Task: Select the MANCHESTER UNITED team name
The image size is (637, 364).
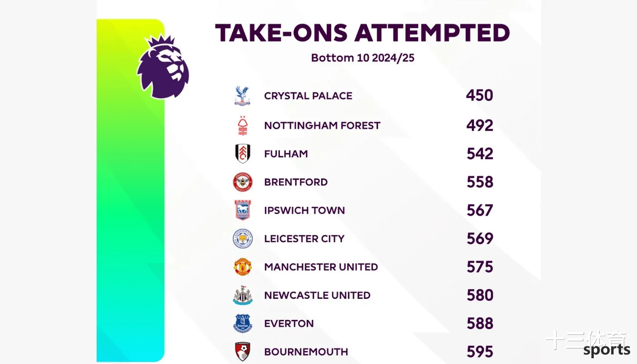Action: pos(321,267)
